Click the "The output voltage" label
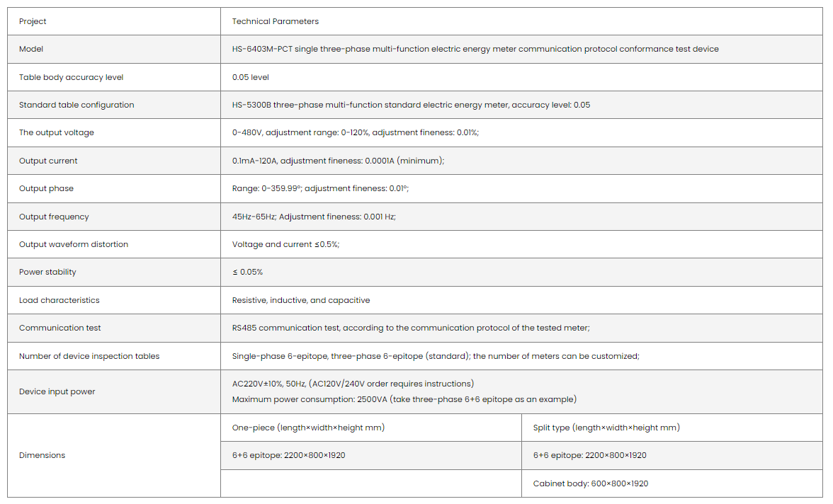The image size is (833, 504). 57,132
